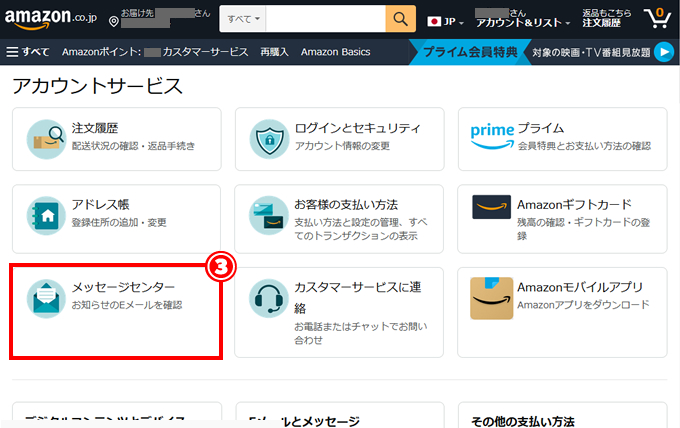Click the blue play arrow icon
This screenshot has width=680, height=428.
pyautogui.click(x=664, y=52)
